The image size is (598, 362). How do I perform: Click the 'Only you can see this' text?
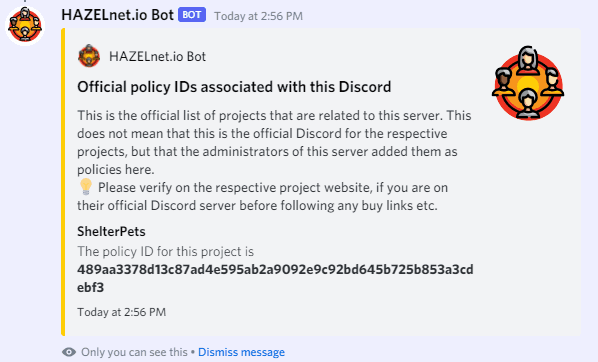pyautogui.click(x=134, y=352)
